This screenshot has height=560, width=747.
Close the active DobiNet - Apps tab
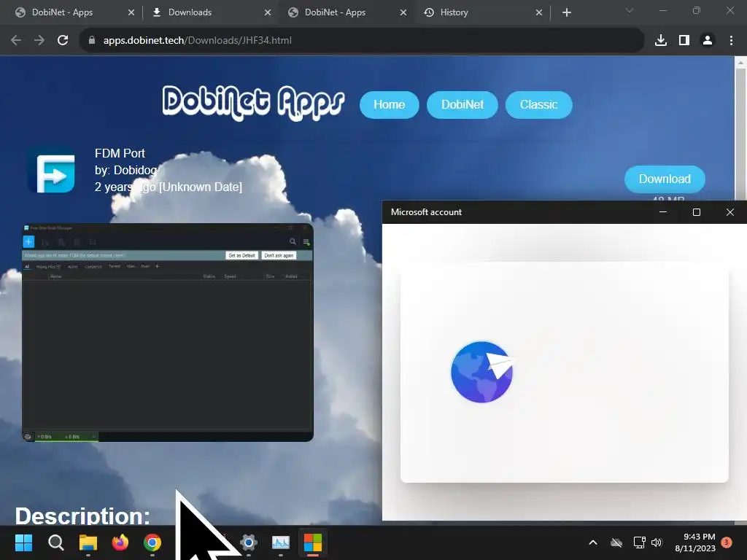tap(403, 12)
